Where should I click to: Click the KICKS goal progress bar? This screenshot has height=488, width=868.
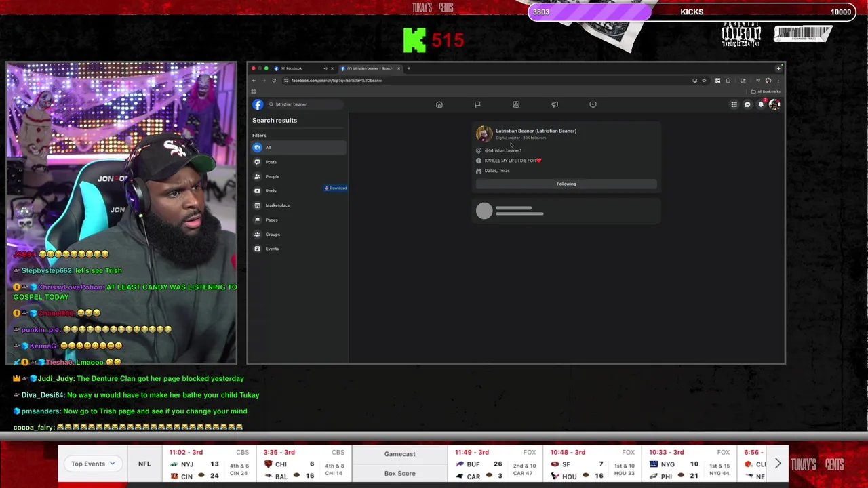tap(691, 12)
